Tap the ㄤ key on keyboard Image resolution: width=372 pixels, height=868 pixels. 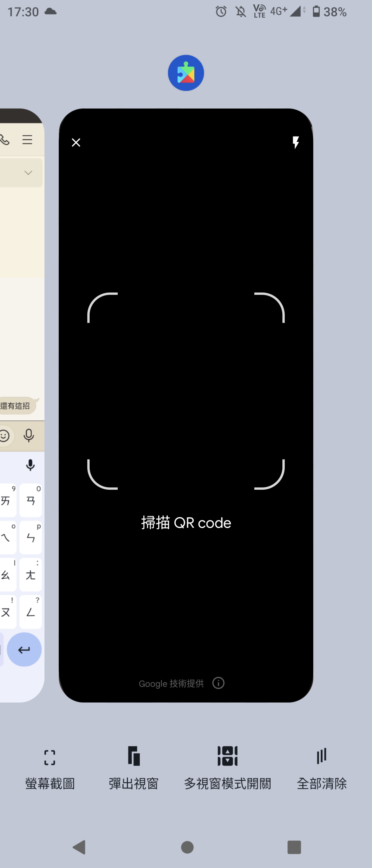tap(31, 575)
